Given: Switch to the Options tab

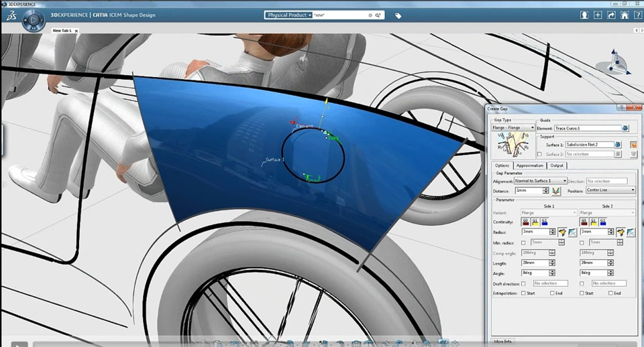Looking at the screenshot, I should (x=502, y=165).
